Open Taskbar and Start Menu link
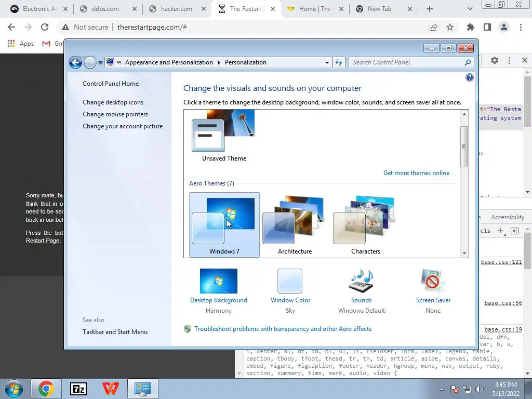The height and width of the screenshot is (399, 532). [x=115, y=332]
